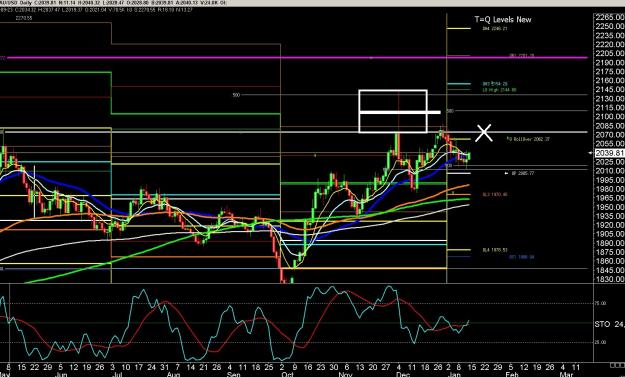This screenshot has height=377, width=625.
Task: Click the Sep month label on time axis
Action: click(x=233, y=375)
